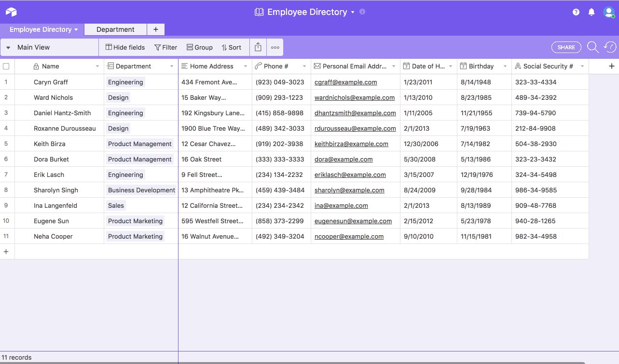Click the Airtable home logo icon
The image size is (619, 364).
click(11, 12)
